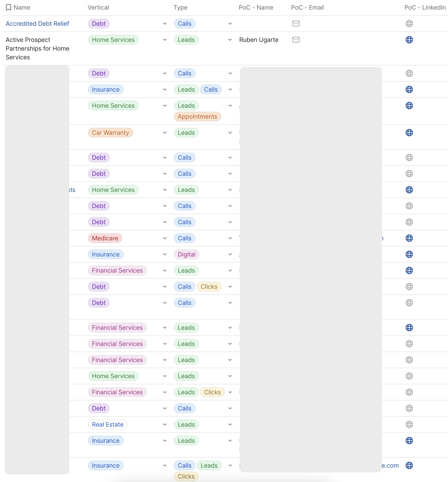Expand Type dropdown in the Digital row
The height and width of the screenshot is (482, 448).
(x=230, y=254)
